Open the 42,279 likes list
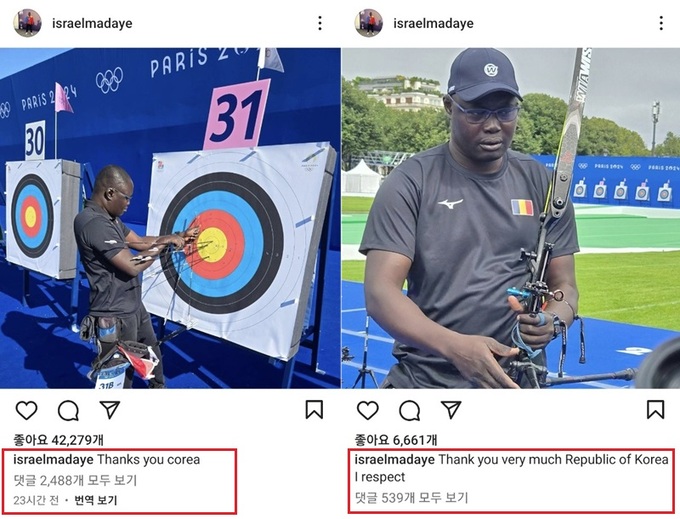The width and height of the screenshot is (680, 519). [x=59, y=440]
